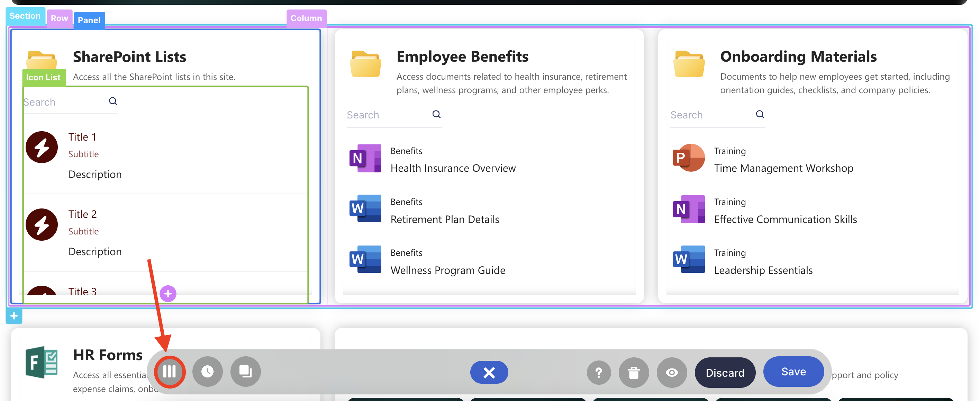The image size is (980, 401).
Task: Click search magnifier in Onboarding Materials
Action: [760, 114]
